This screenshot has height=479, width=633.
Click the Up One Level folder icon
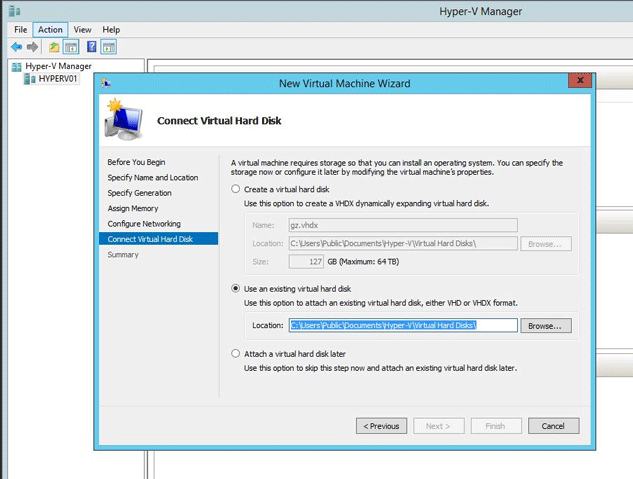55,47
